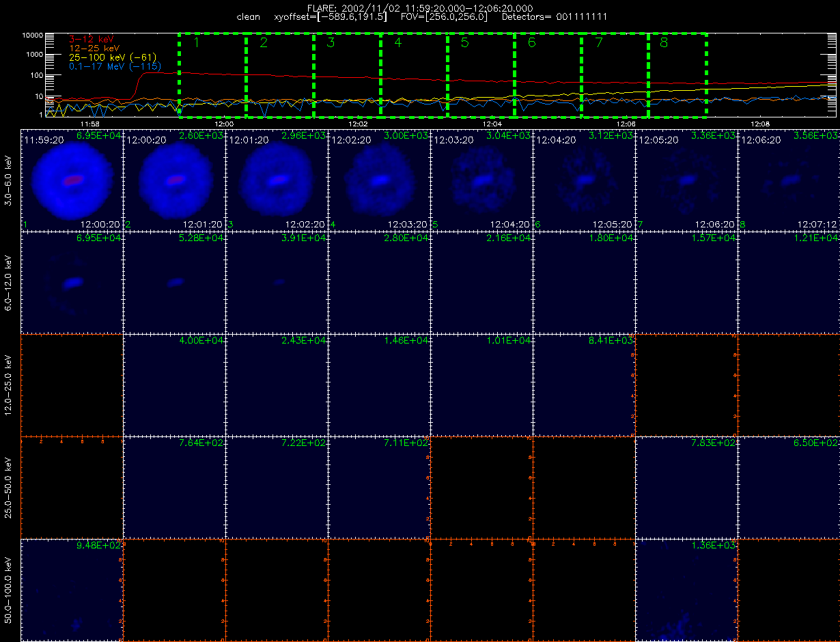Image resolution: width=840 pixels, height=642 pixels.
Task: Open the 25-50 keV image labeled 7.11E+02
Action: [379, 488]
